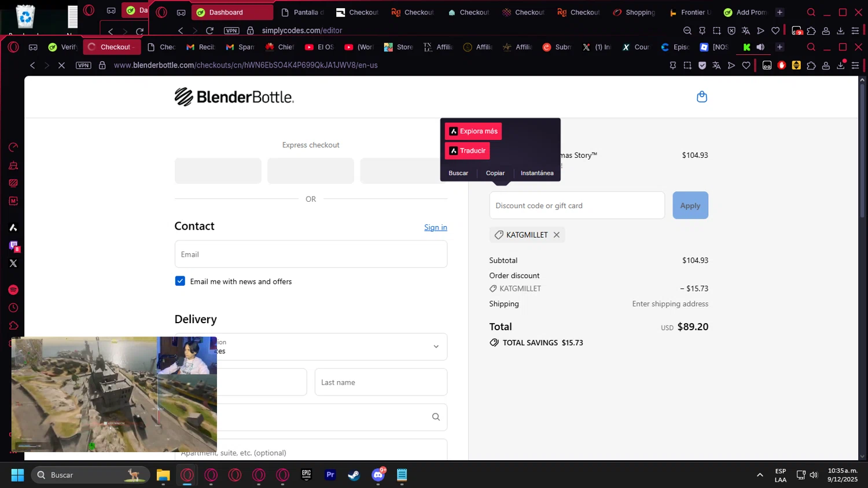
Task: Open Easy Setup in the front window toolbar
Action: [855, 65]
